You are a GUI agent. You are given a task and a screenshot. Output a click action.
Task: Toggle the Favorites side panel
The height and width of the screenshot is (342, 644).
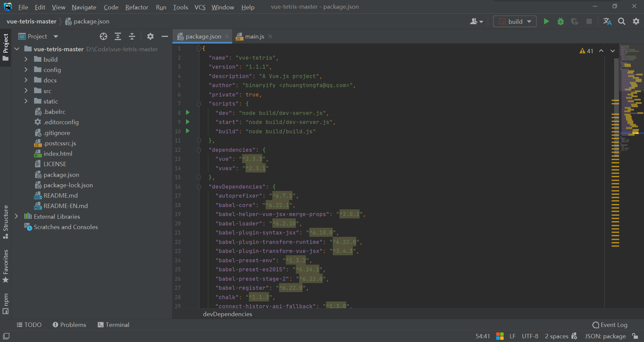click(x=6, y=266)
